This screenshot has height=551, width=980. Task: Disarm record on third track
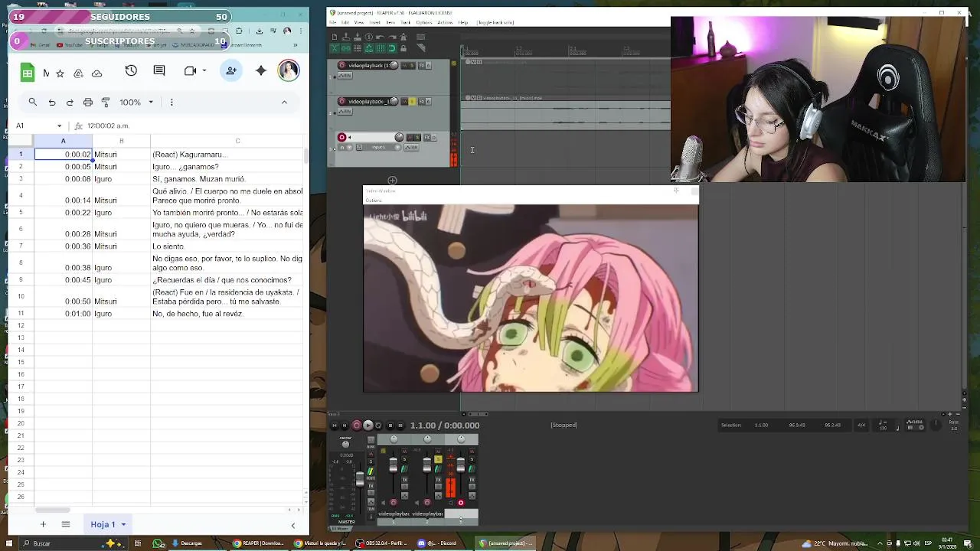[x=341, y=138]
